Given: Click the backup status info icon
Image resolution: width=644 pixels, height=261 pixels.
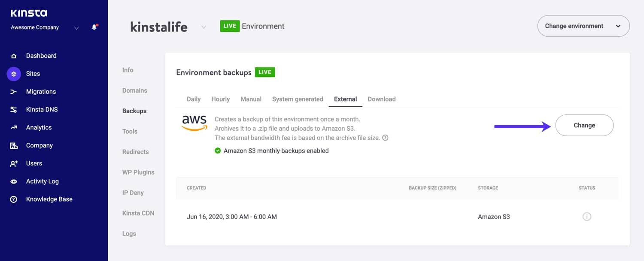Looking at the screenshot, I should point(587,217).
